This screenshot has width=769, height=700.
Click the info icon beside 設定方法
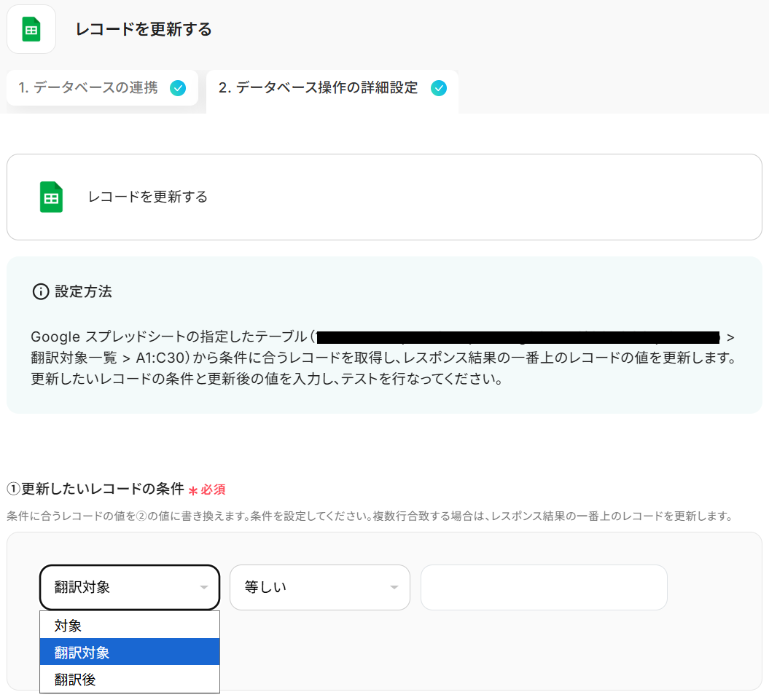[x=41, y=291]
